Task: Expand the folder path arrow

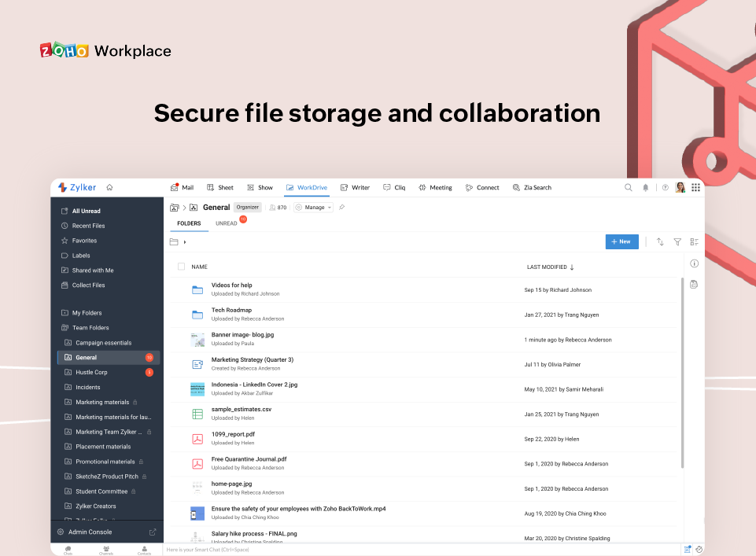Action: coord(185,242)
